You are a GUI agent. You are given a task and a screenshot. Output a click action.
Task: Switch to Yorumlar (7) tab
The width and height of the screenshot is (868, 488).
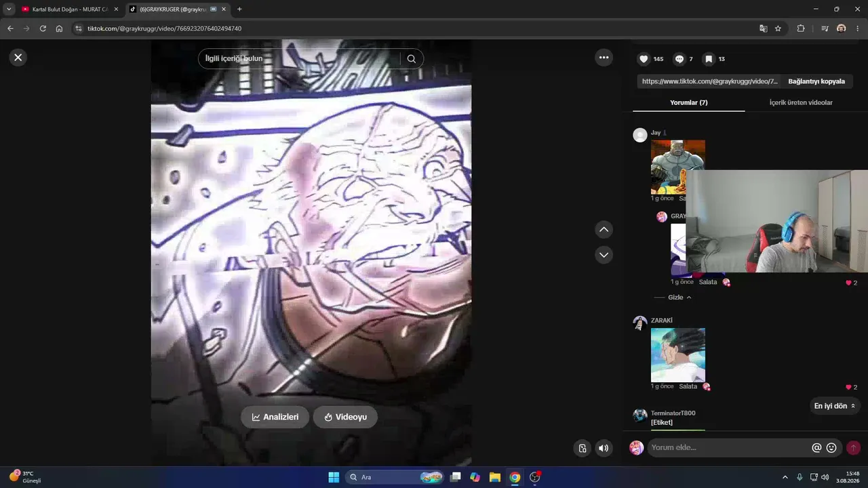coord(688,102)
